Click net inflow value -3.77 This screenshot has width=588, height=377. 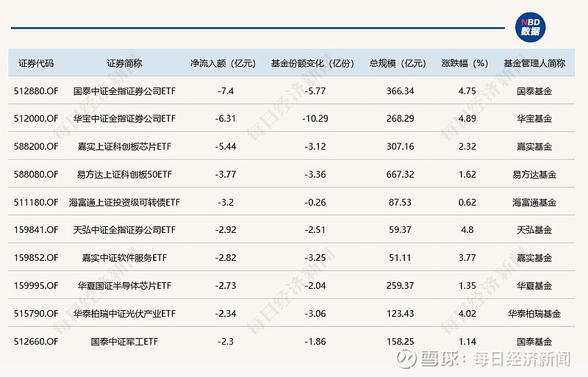[x=226, y=174]
